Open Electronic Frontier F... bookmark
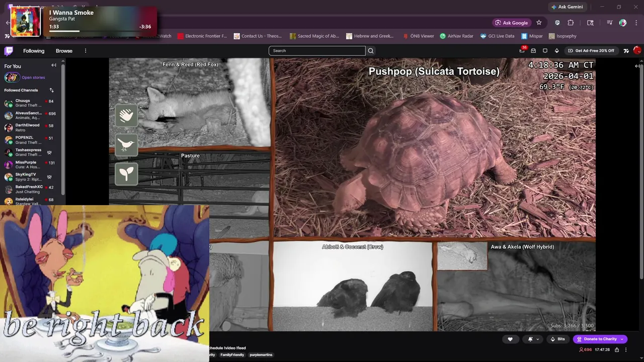 (202, 36)
